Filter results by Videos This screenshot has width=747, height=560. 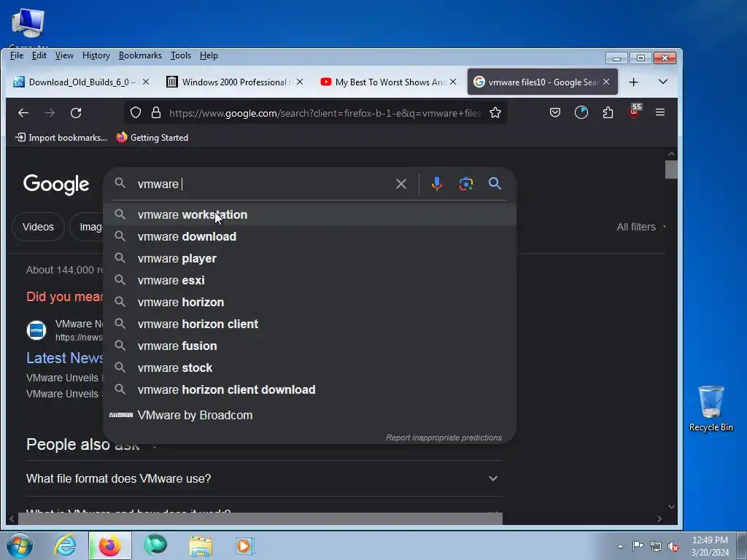pos(38,227)
